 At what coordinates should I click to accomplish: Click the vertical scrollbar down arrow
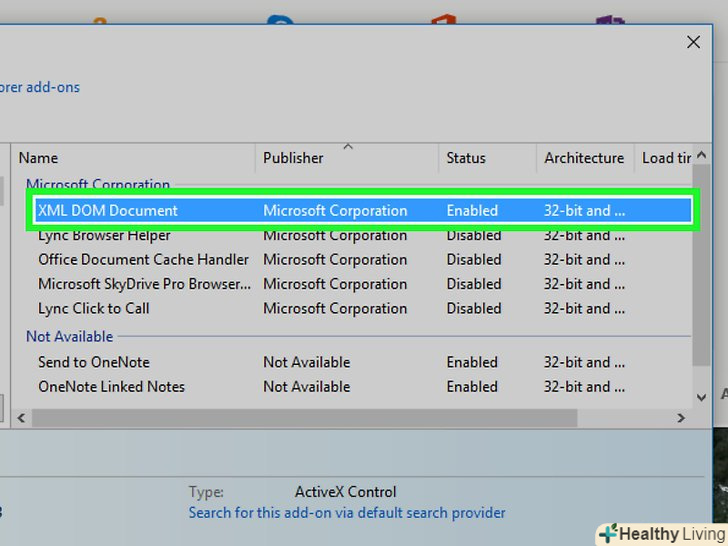click(703, 395)
